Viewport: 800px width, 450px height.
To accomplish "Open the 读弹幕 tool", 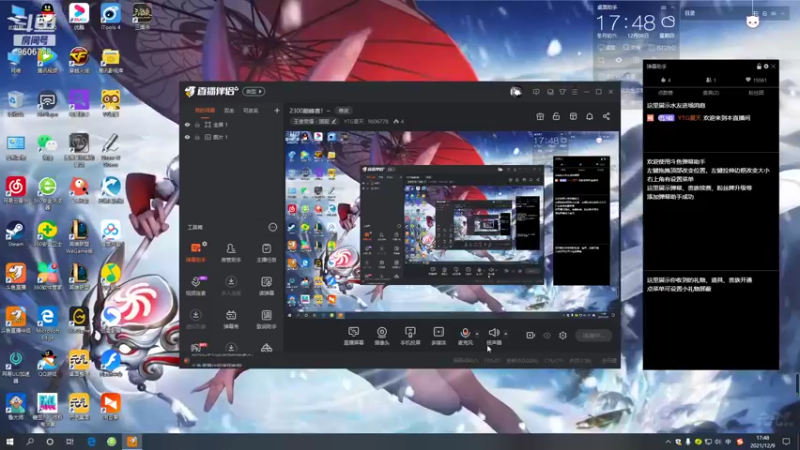I will point(266,286).
